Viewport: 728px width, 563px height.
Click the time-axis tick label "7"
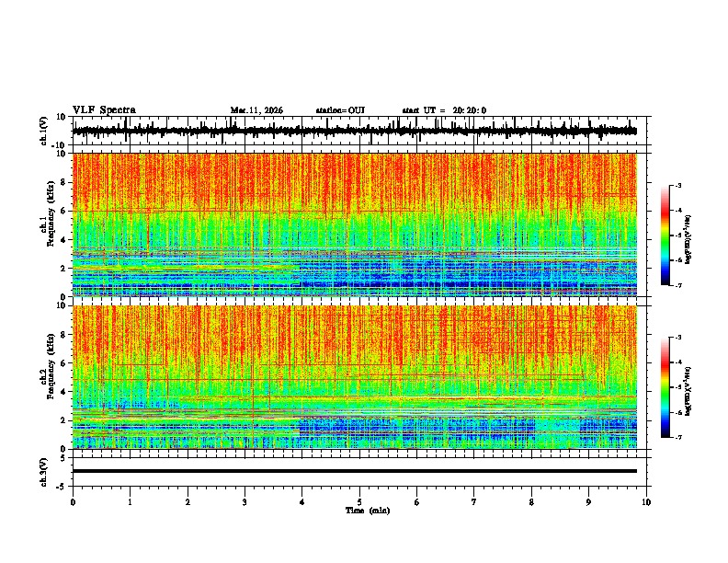pos(474,502)
